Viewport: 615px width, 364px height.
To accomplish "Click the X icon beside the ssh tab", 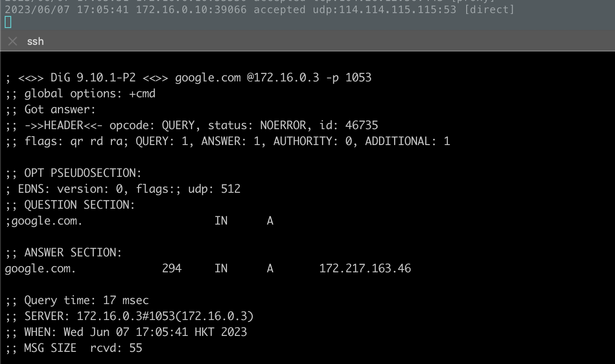I will [x=12, y=41].
